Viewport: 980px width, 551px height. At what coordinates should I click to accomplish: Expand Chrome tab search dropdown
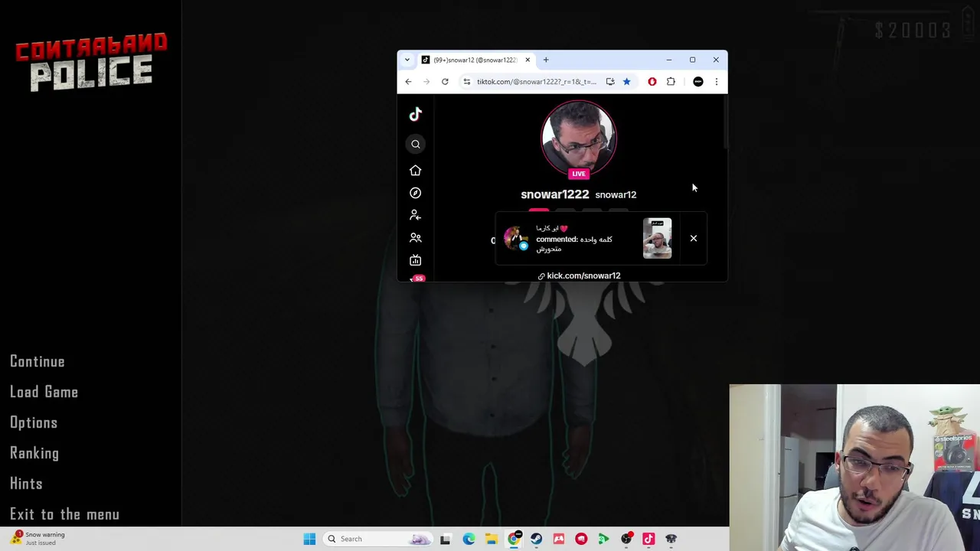click(x=407, y=60)
